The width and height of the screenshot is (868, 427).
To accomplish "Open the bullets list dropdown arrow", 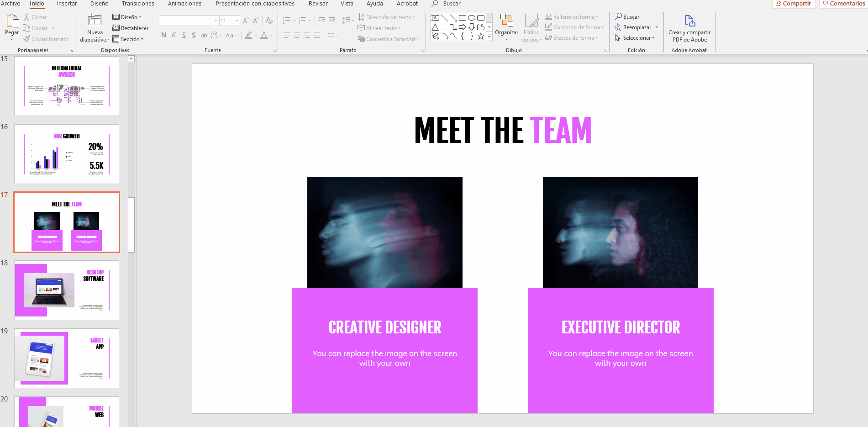I will coord(294,21).
